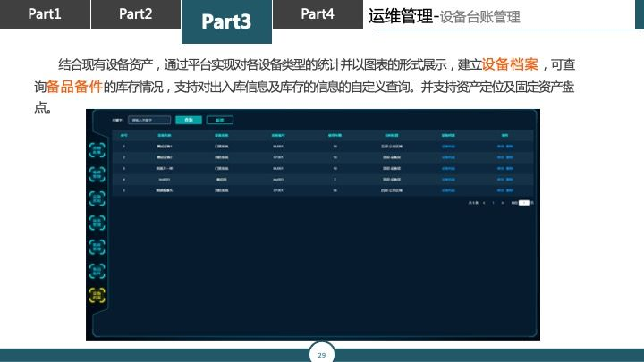The image size is (644, 362).
Task: Click the edit link in table row 3
Action: (500, 169)
